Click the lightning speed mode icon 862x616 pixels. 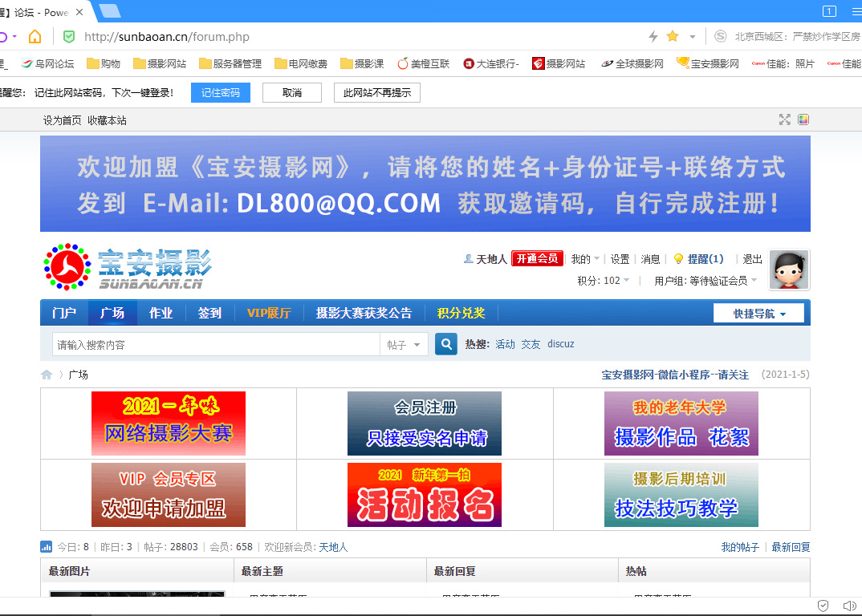[653, 37]
